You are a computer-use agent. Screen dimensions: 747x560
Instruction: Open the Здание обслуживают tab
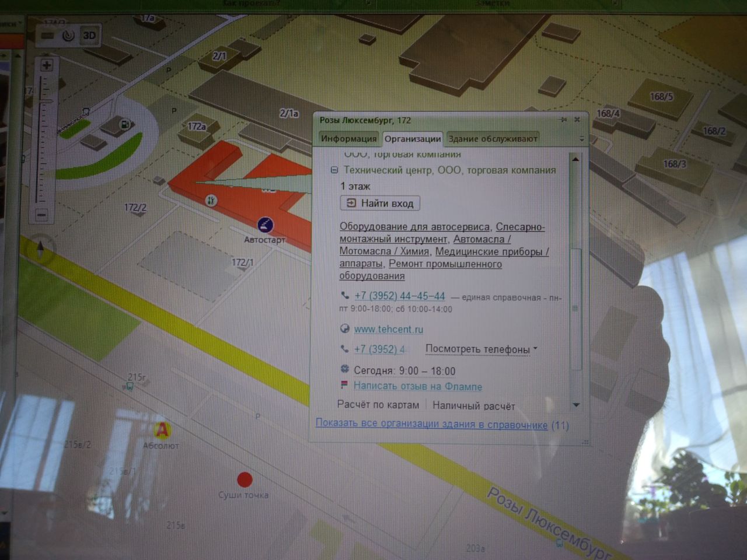(493, 139)
